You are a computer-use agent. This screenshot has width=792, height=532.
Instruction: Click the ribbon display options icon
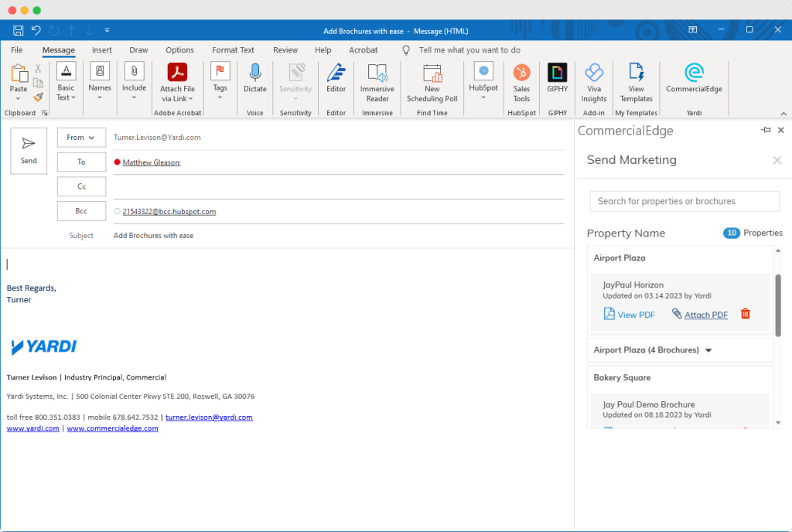(x=692, y=30)
